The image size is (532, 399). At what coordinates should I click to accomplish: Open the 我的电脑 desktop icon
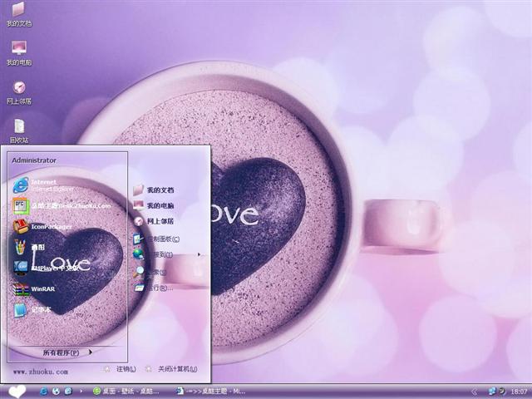tap(19, 53)
